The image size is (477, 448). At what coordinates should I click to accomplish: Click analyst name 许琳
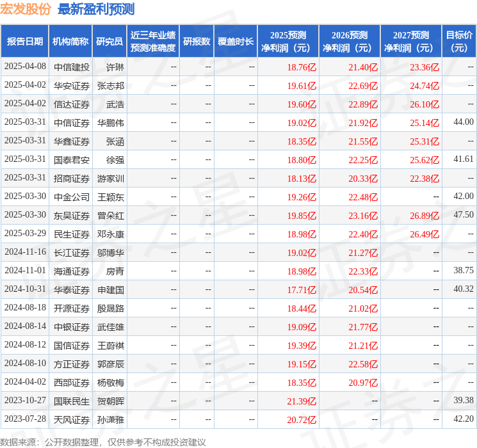click(115, 67)
